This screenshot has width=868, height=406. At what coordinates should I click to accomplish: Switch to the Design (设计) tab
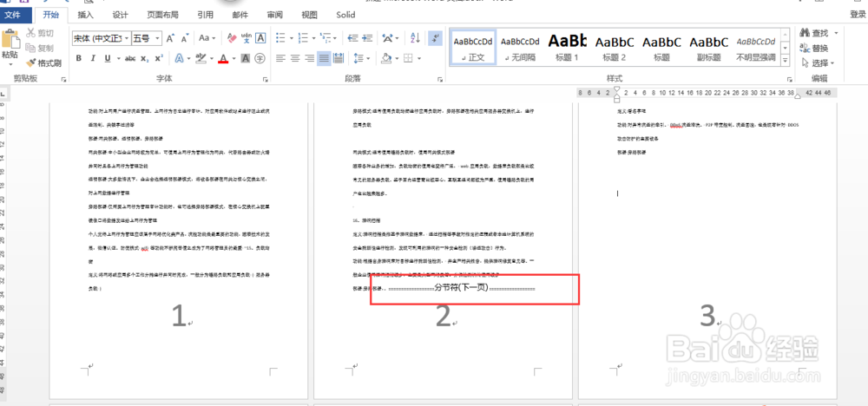tap(120, 15)
